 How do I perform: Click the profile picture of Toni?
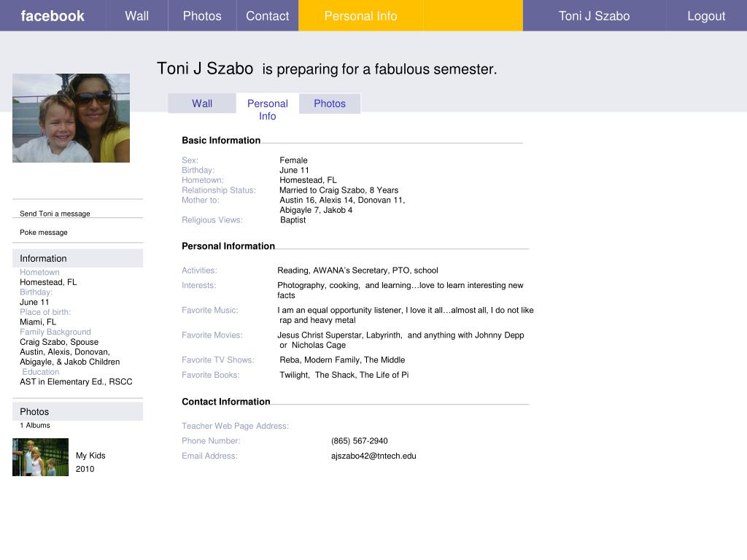pos(71,118)
